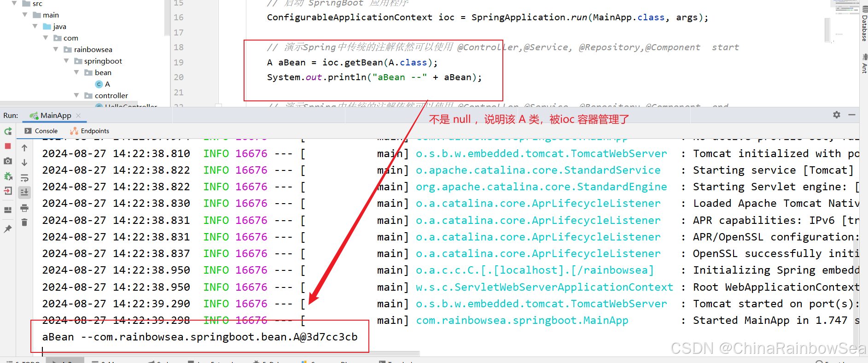This screenshot has height=363, width=868.
Task: Click the com.rainbowsea.springboot.MainApp logger link
Action: [522, 320]
